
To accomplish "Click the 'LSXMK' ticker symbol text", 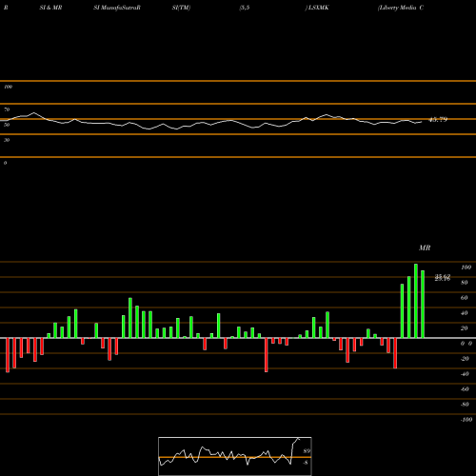I will [x=318, y=8].
